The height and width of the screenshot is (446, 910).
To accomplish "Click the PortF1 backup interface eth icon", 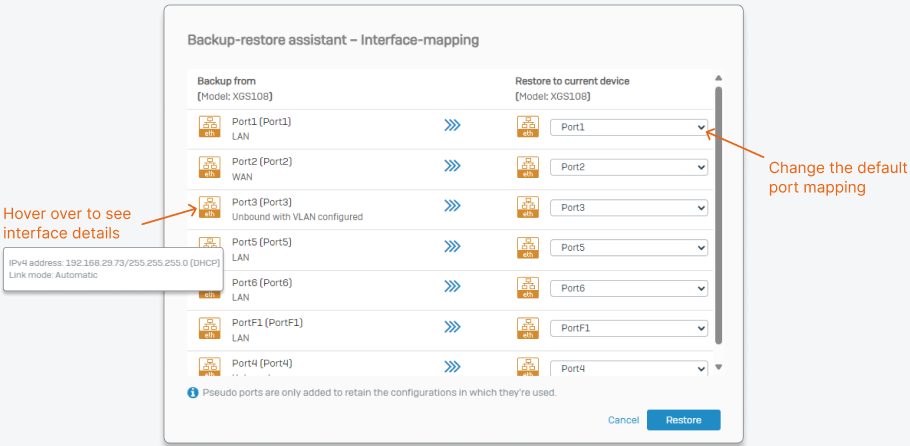I will pos(210,328).
